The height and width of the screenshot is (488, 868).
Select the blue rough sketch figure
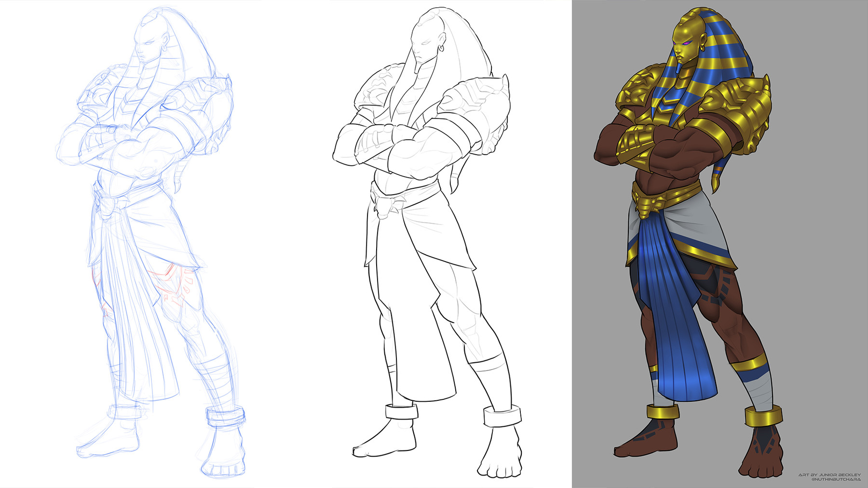tap(152, 242)
